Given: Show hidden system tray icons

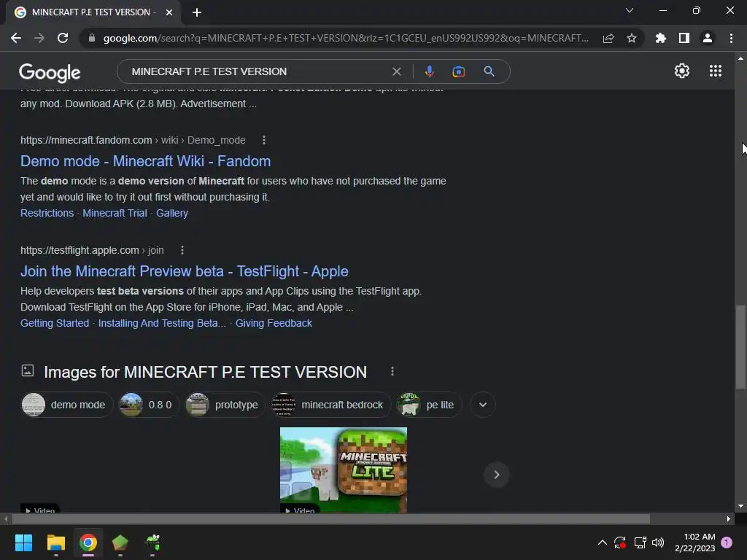Looking at the screenshot, I should 602,542.
